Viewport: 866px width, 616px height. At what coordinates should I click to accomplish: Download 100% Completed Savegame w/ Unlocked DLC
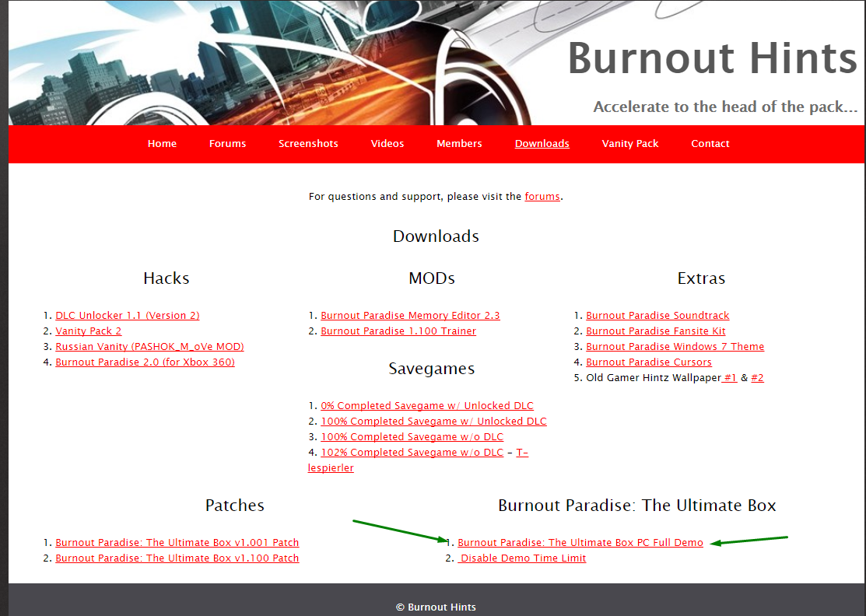(x=433, y=421)
